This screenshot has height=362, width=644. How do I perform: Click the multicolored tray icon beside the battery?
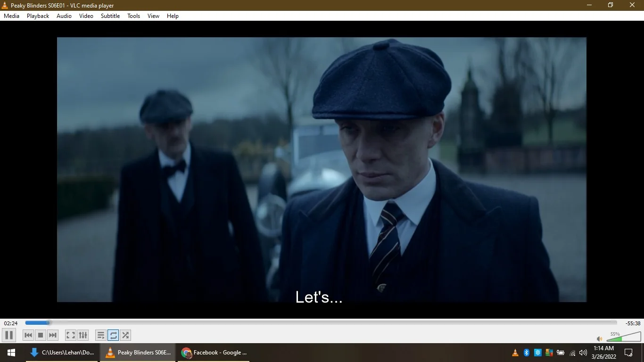coord(549,353)
